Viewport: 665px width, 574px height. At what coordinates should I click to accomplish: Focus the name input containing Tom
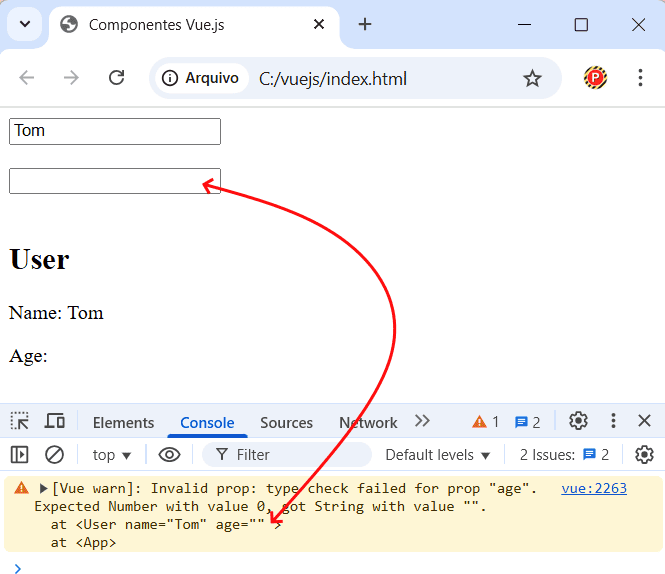click(115, 132)
